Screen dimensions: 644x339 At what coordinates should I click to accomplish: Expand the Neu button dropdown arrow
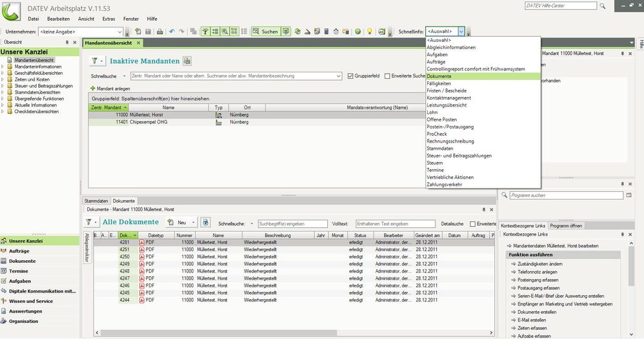pyautogui.click(x=193, y=223)
